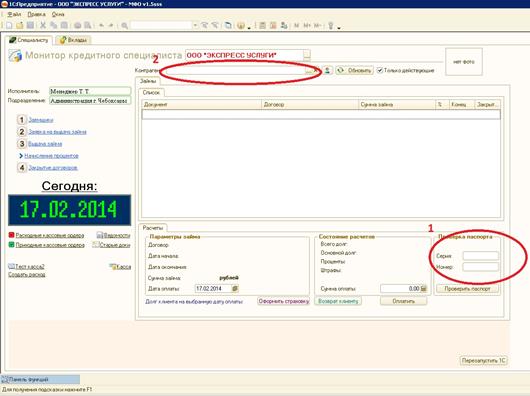The height and width of the screenshot is (396, 530).
Task: Switch to the Специалисту tab
Action: [29, 40]
